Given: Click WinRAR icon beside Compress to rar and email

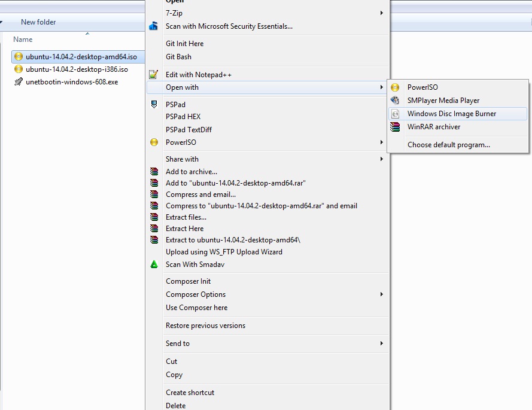Looking at the screenshot, I should coord(154,206).
